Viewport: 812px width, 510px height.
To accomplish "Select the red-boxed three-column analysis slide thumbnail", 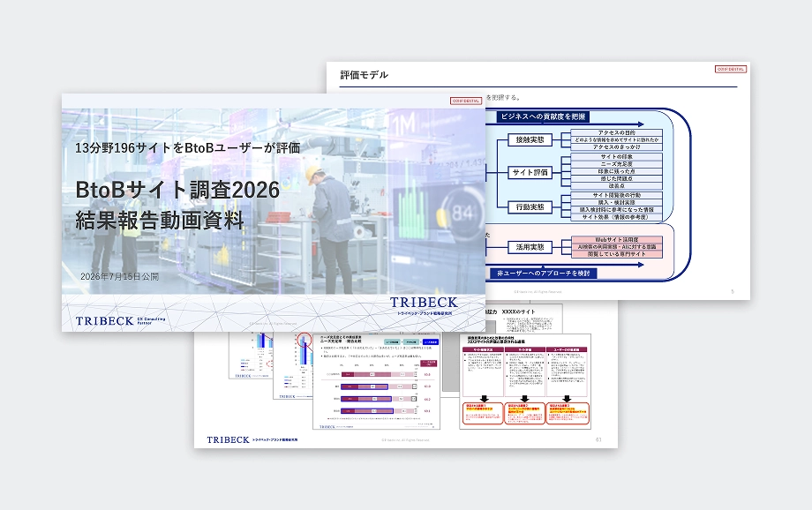I will tap(525, 381).
